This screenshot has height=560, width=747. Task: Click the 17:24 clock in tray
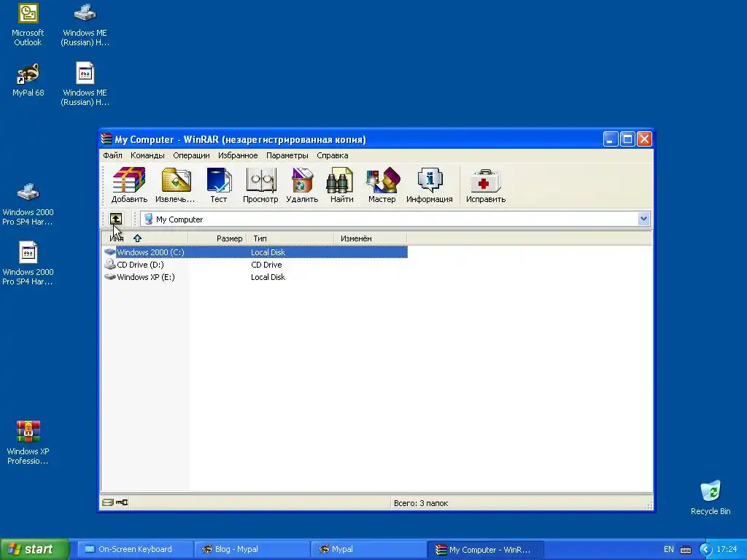pyautogui.click(x=727, y=550)
